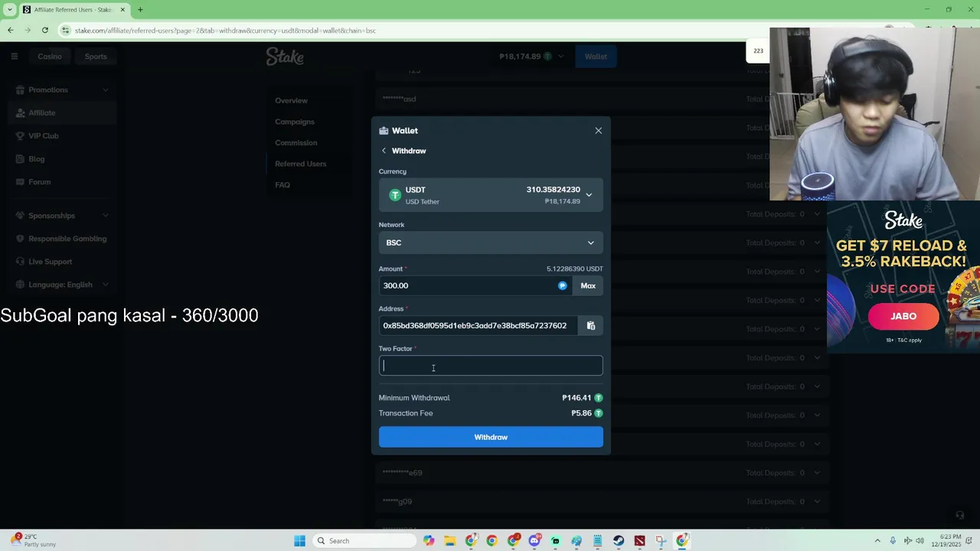Image resolution: width=980 pixels, height=551 pixels.
Task: Click the browser Back arrow
Action: (x=10, y=30)
